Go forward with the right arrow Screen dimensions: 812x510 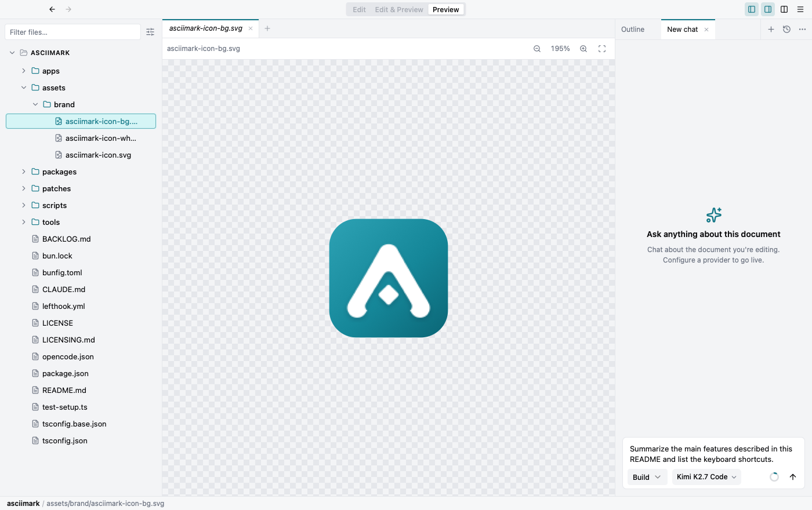68,9
